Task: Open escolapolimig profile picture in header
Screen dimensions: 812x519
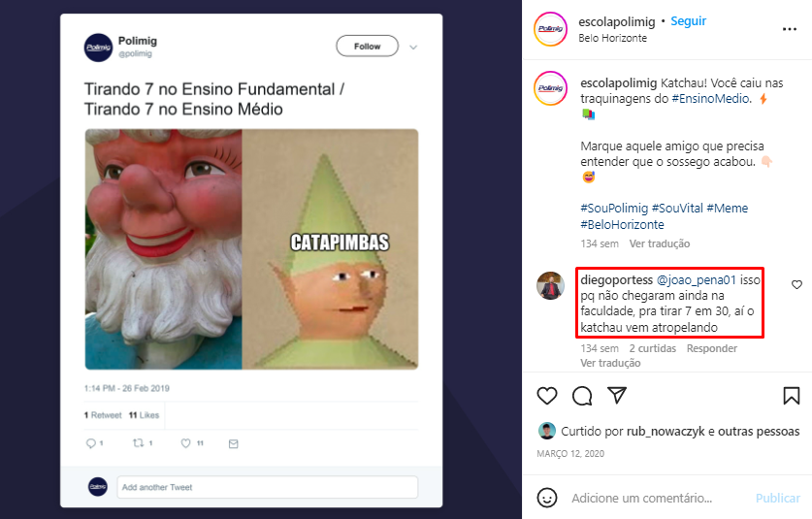Action: [x=550, y=28]
